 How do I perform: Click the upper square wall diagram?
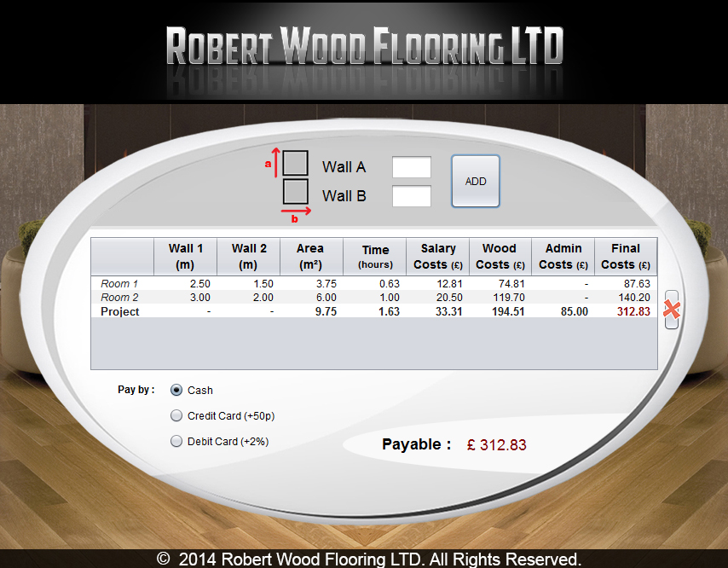point(295,163)
